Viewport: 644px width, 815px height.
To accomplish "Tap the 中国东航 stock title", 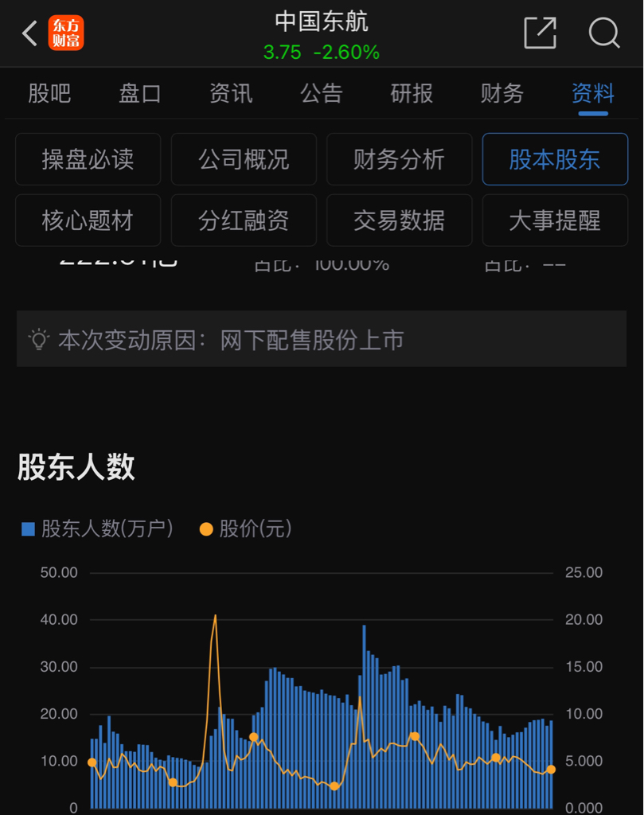I will tap(322, 21).
